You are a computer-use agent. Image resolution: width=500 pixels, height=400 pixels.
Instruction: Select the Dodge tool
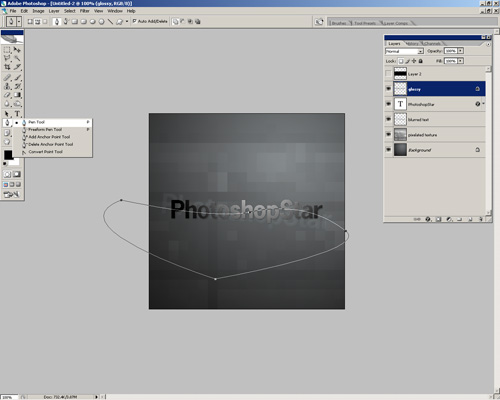click(17, 104)
